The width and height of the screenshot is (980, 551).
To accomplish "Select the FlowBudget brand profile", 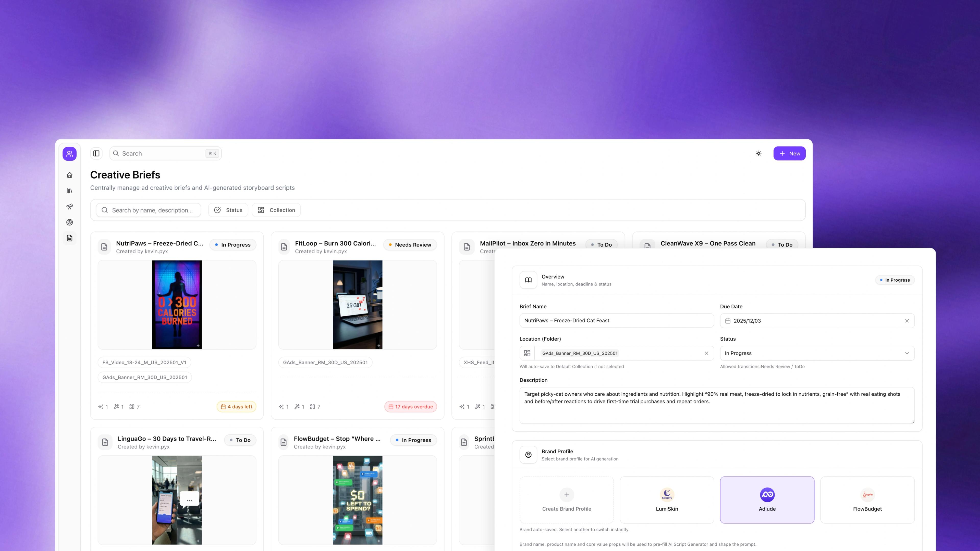I will click(867, 500).
